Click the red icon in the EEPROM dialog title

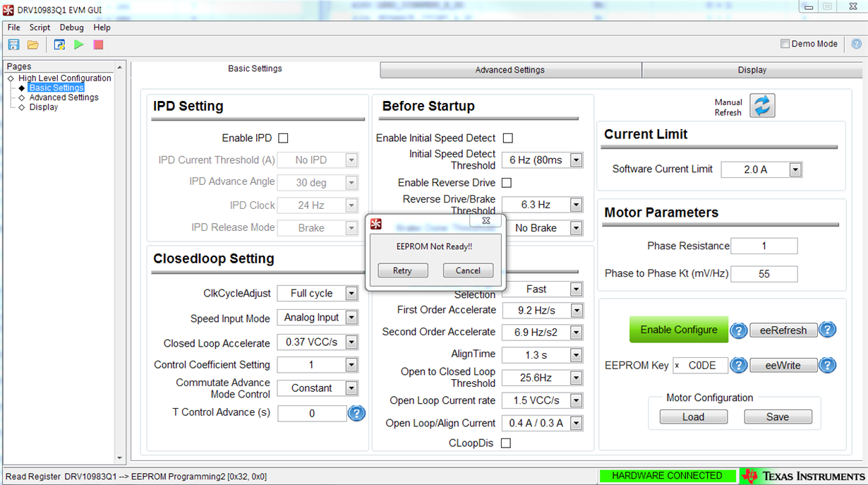pyautogui.click(x=376, y=224)
